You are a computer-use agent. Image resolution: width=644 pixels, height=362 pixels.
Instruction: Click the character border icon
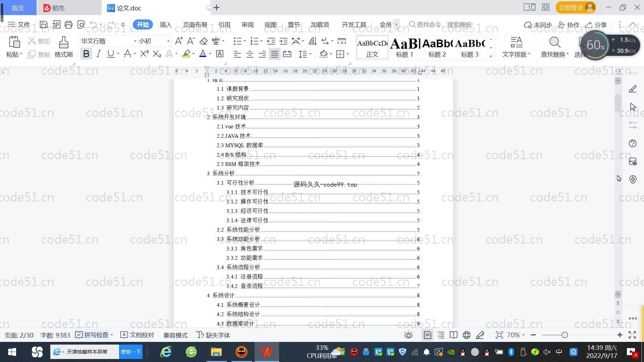[220, 54]
